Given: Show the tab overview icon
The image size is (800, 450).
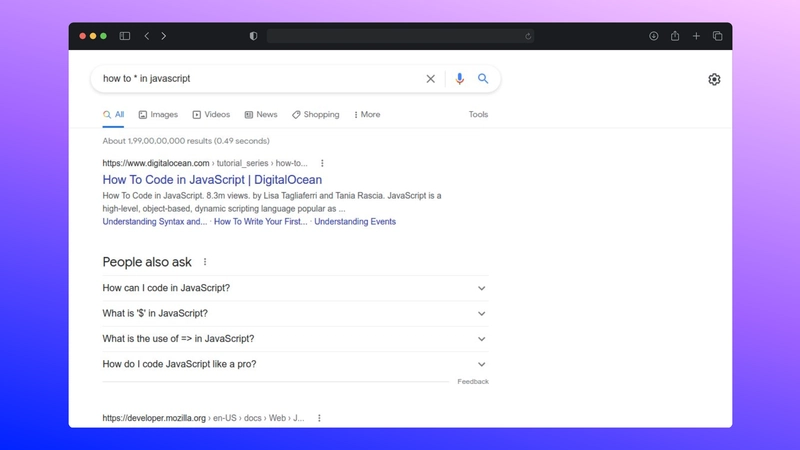Looking at the screenshot, I should 717,36.
